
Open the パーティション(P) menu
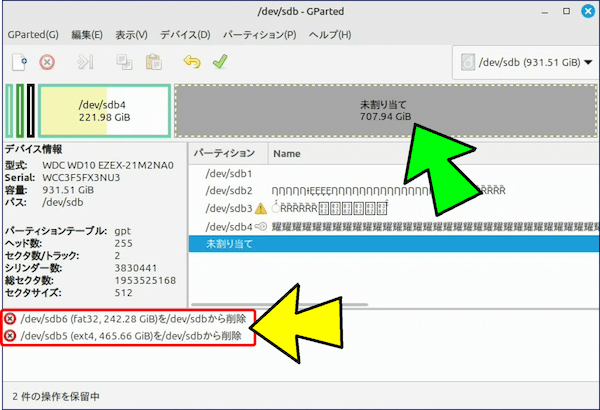click(258, 35)
